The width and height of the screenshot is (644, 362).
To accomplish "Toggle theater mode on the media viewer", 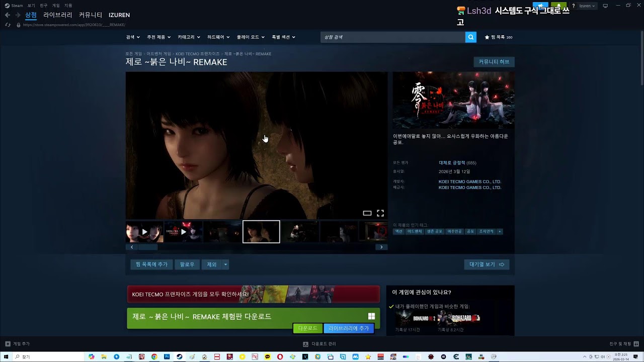I will pyautogui.click(x=367, y=213).
